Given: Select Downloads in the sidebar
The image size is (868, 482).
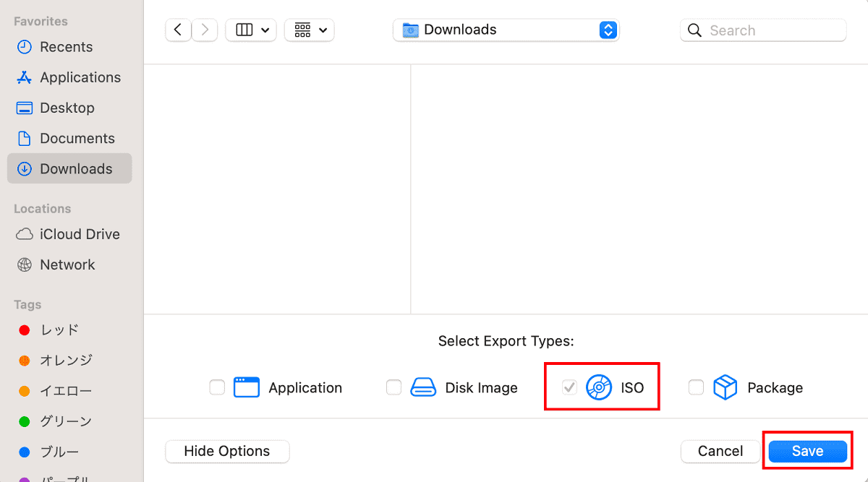Looking at the screenshot, I should [x=69, y=168].
